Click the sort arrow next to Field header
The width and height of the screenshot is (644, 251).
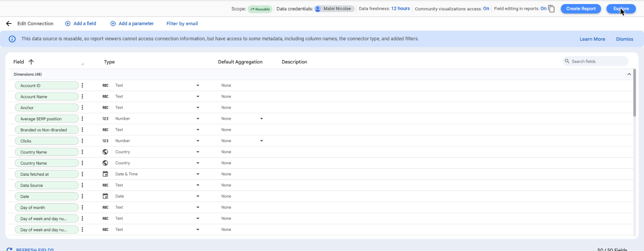tap(31, 62)
